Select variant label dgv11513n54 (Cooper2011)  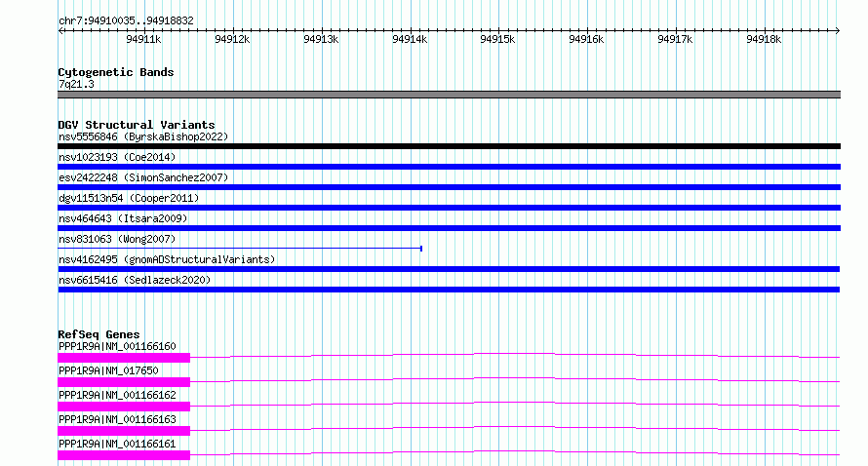pyautogui.click(x=129, y=198)
